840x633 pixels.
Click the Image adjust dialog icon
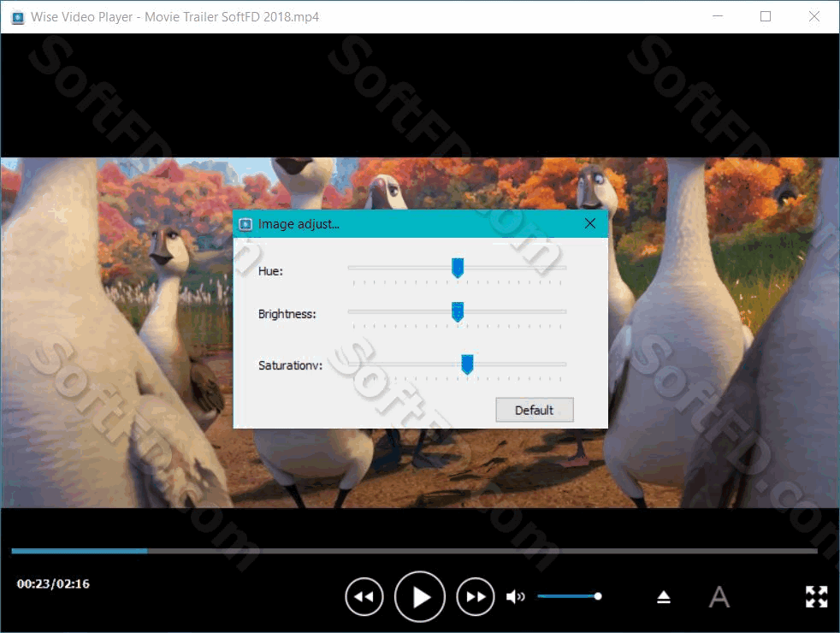coord(245,224)
